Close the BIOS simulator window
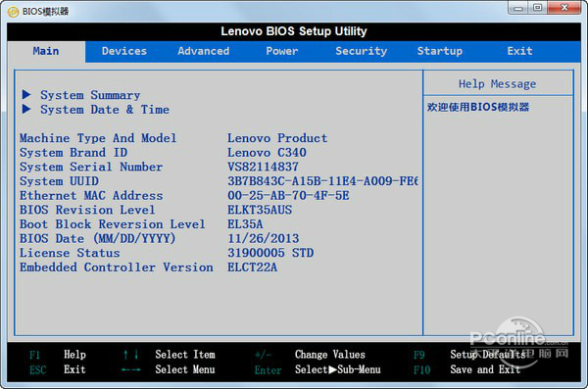588x389 pixels. click(x=564, y=8)
